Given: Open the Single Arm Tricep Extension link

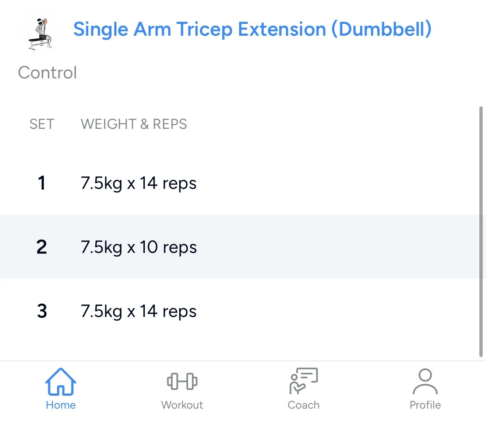Looking at the screenshot, I should (252, 29).
